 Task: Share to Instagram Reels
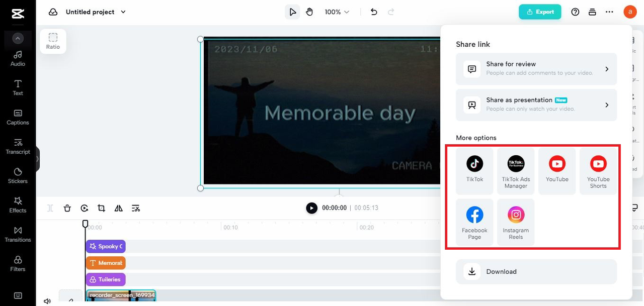516,222
